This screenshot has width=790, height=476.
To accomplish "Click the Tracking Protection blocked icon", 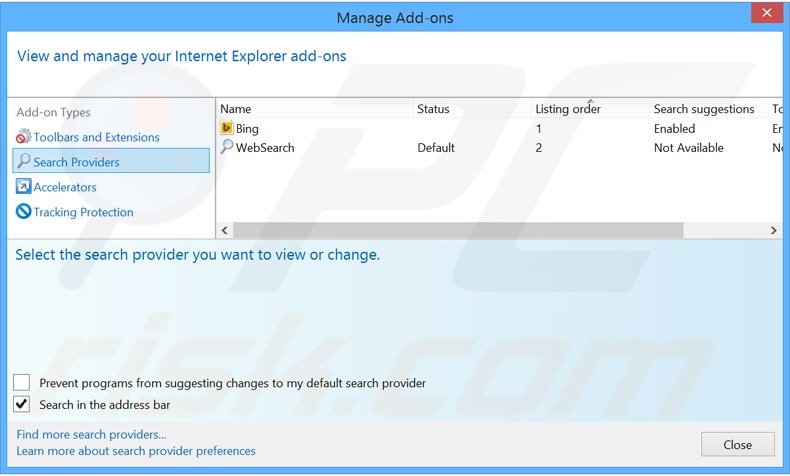I will tap(23, 212).
